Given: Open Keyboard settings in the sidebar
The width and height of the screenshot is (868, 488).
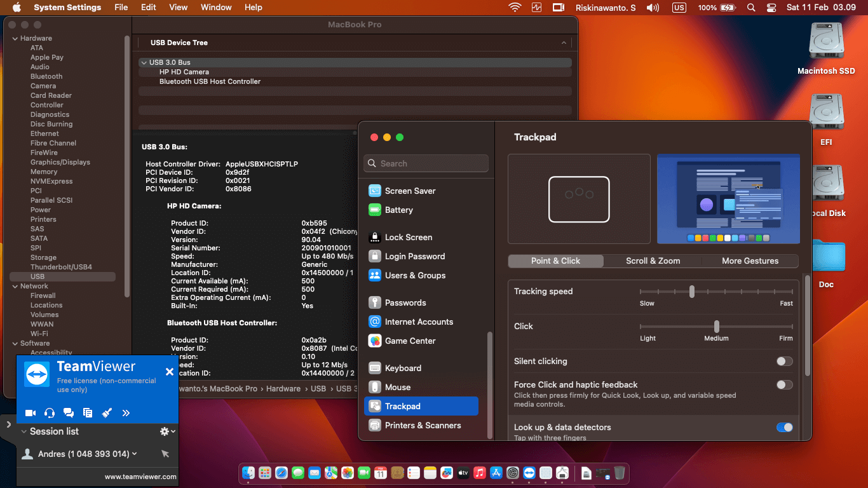Looking at the screenshot, I should point(421,369).
